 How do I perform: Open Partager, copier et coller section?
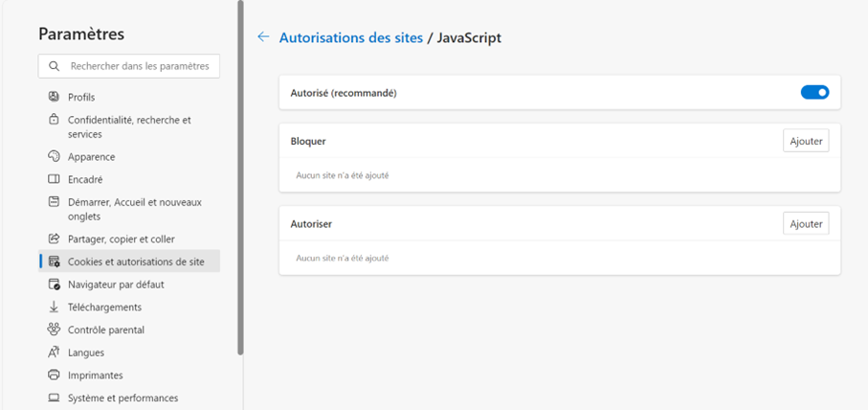121,239
